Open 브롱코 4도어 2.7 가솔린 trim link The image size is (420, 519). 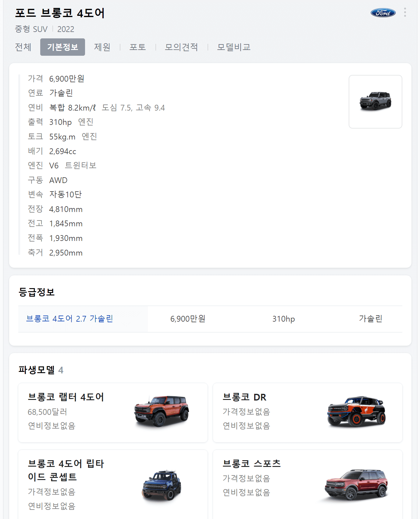point(69,319)
